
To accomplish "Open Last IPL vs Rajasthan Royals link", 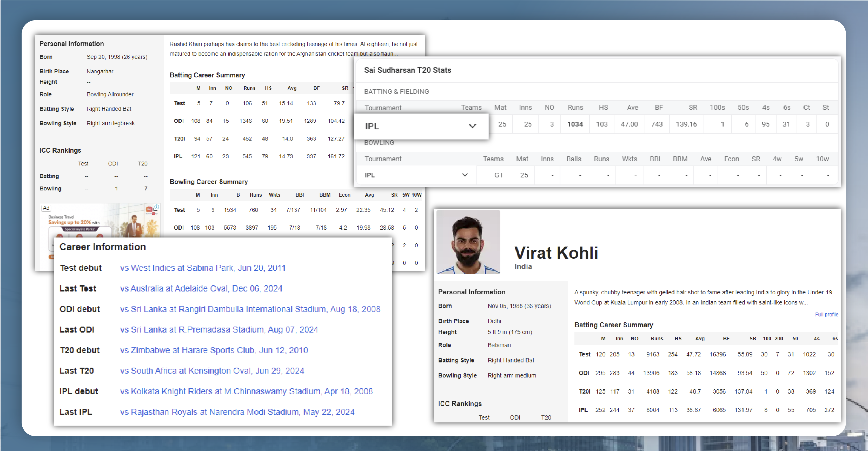I will [237, 412].
